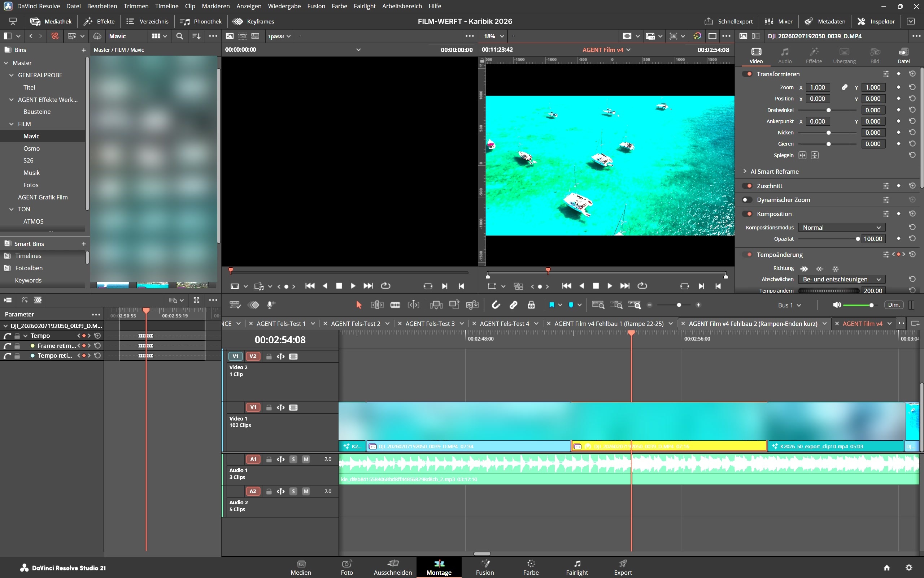The height and width of the screenshot is (578, 924).
Task: Toggle the position lock icon in timeline toolbar
Action: click(531, 305)
